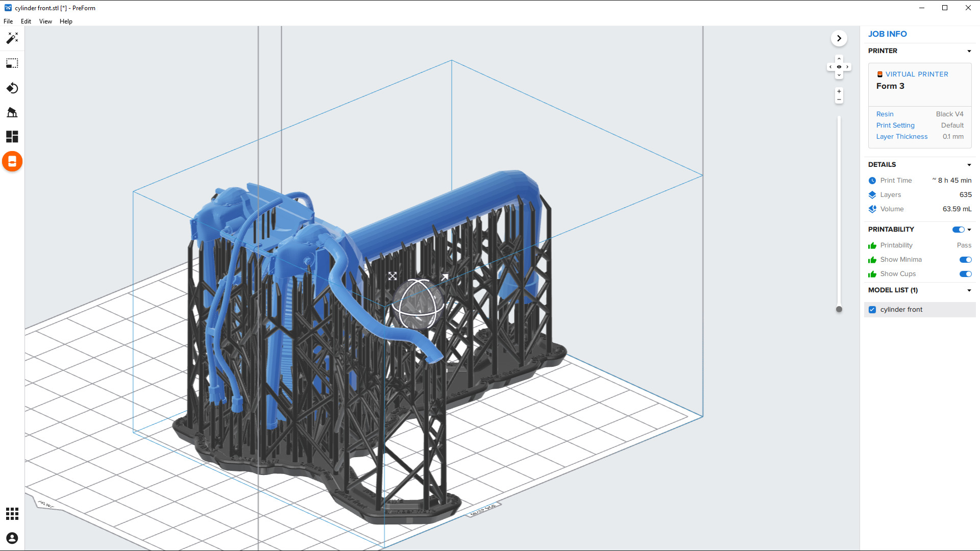
Task: Open the Layout tool
Action: point(12,137)
